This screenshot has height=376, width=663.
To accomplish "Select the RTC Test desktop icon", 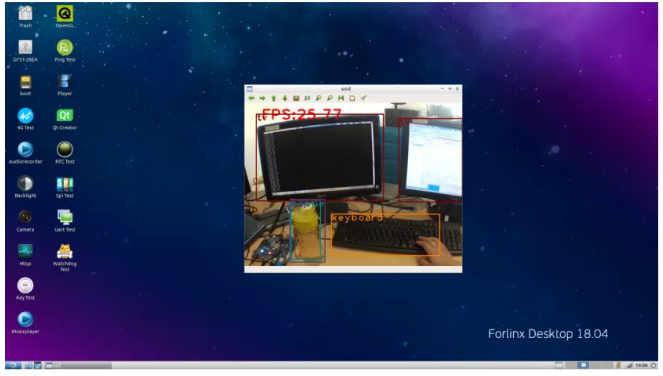I will pyautogui.click(x=65, y=153).
